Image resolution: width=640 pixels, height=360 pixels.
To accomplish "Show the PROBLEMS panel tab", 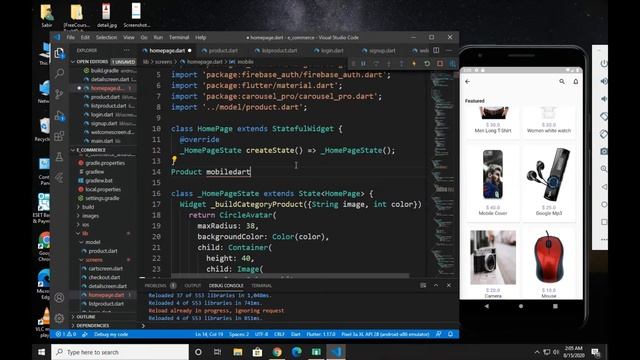I will tap(156, 286).
